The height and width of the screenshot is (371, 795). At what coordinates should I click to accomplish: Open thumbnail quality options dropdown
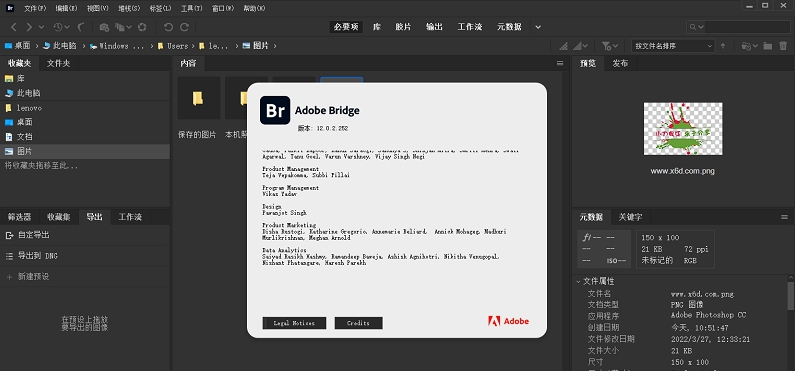tap(581, 46)
